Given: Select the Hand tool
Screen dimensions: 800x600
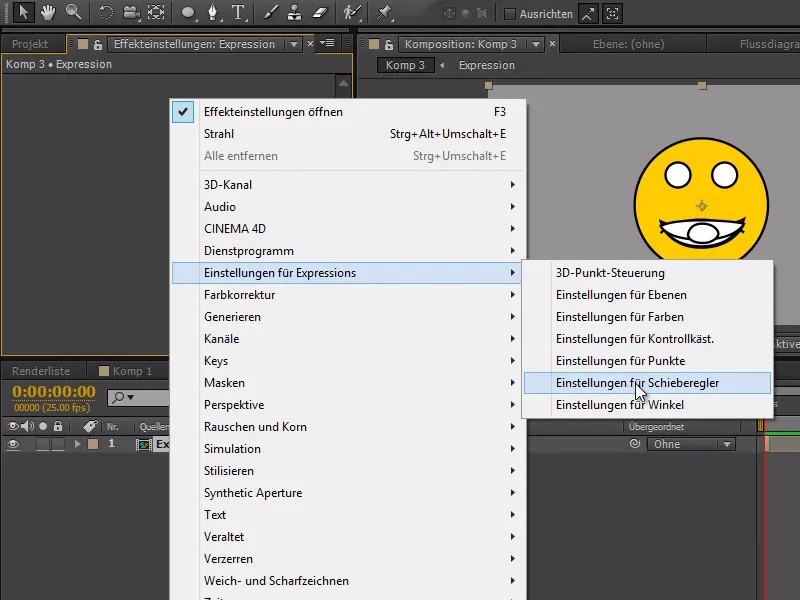Looking at the screenshot, I should [47, 13].
